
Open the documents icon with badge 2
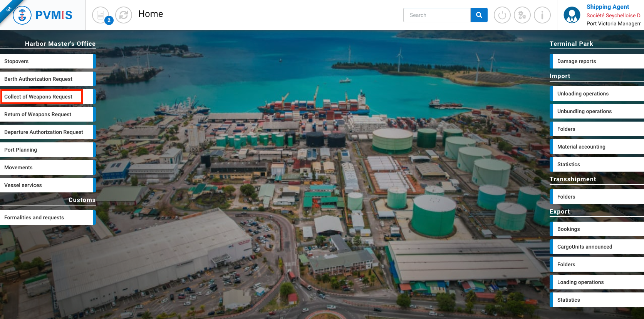pos(101,15)
